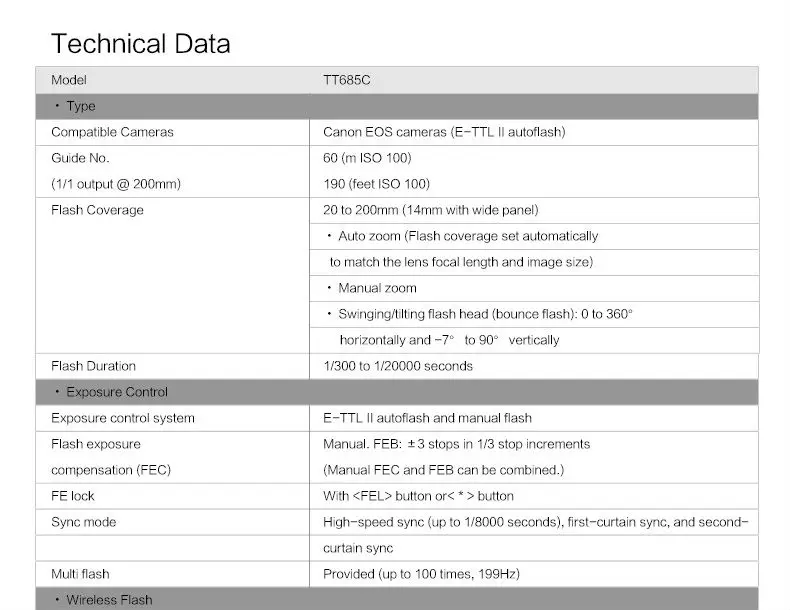The image size is (790, 610).
Task: Click the TT685C model value
Action: [347, 80]
